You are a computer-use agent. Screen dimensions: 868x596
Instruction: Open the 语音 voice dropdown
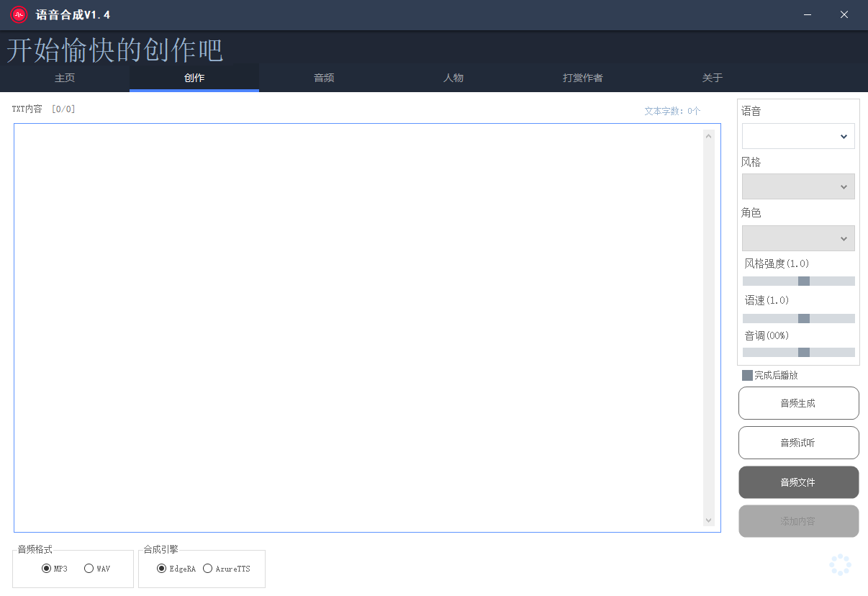click(x=798, y=136)
